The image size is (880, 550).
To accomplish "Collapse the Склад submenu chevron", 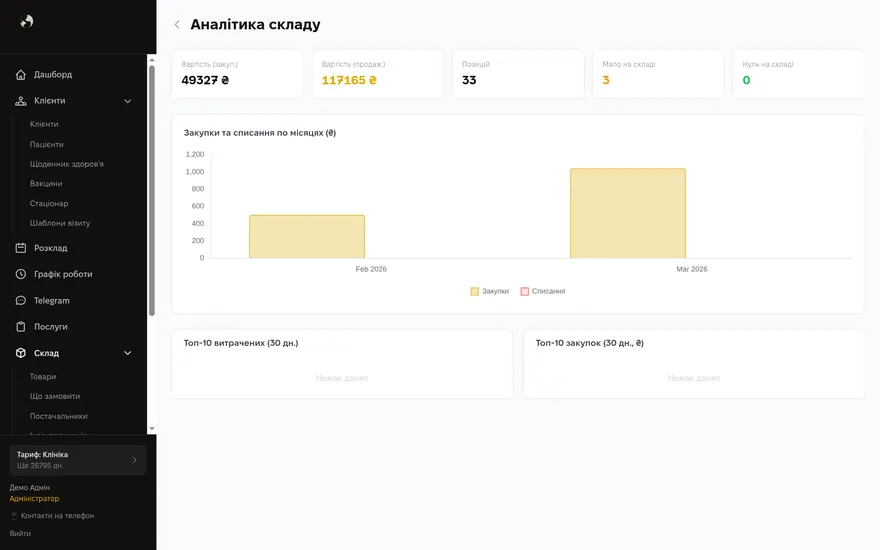I will (x=127, y=353).
